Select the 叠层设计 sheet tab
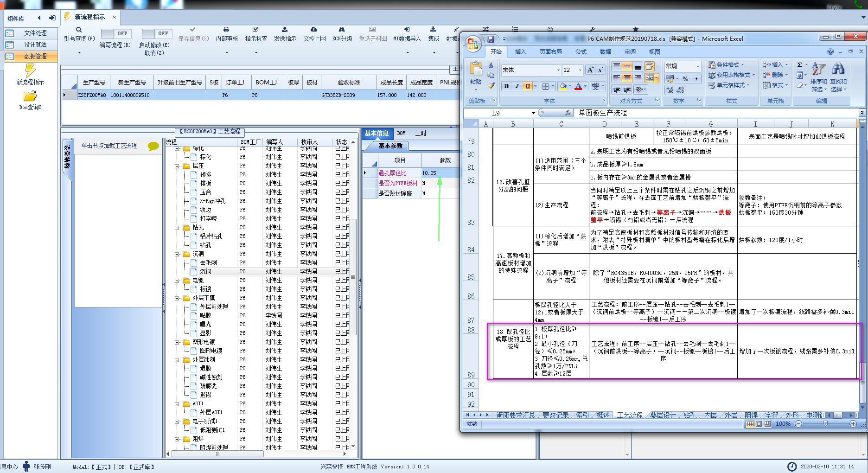Viewport: 868px width, 473px height. click(663, 415)
